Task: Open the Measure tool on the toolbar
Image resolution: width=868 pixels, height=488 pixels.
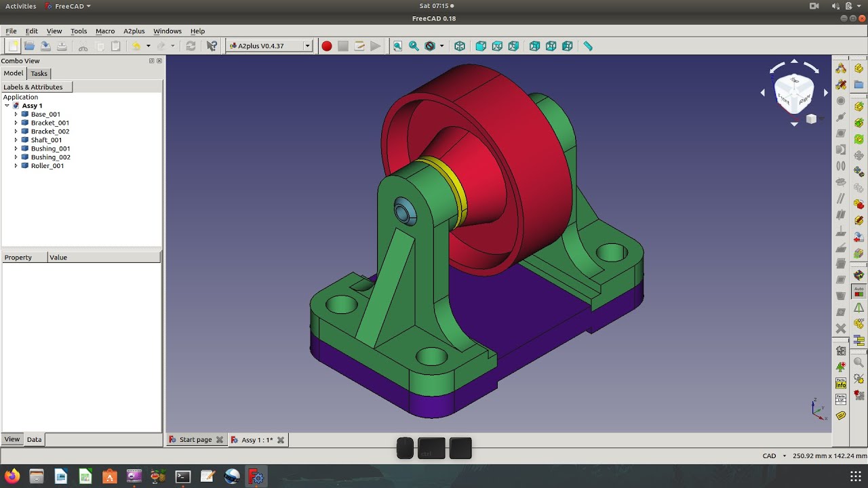Action: pyautogui.click(x=587, y=46)
